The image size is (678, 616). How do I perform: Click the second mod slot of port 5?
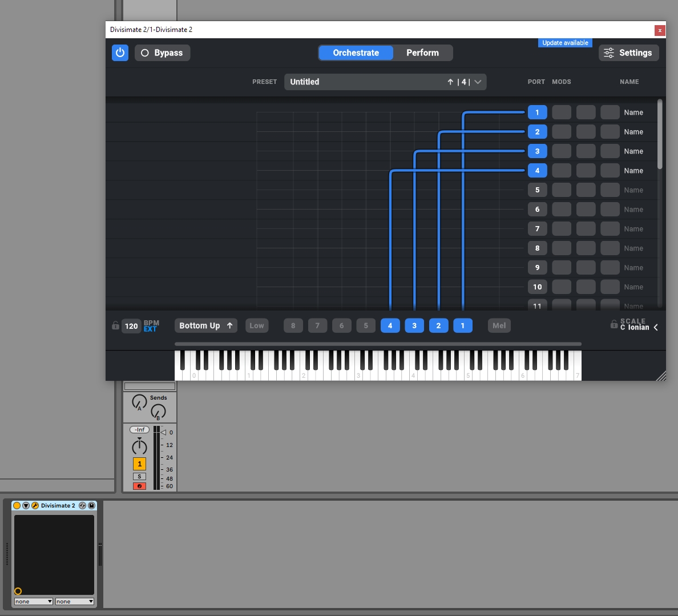[x=586, y=190]
